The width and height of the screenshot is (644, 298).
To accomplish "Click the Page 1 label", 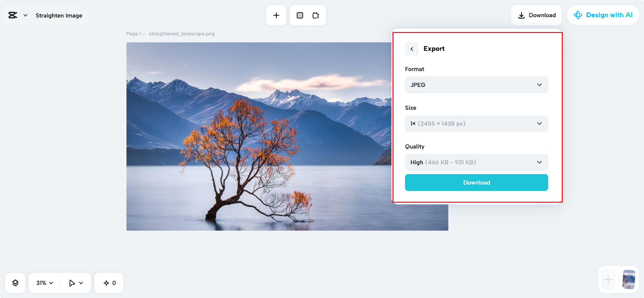I will 134,34.
